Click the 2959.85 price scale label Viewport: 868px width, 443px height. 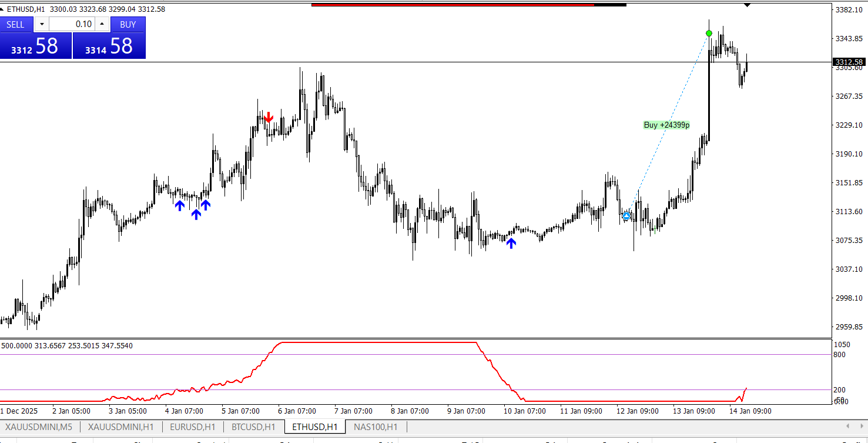(849, 327)
